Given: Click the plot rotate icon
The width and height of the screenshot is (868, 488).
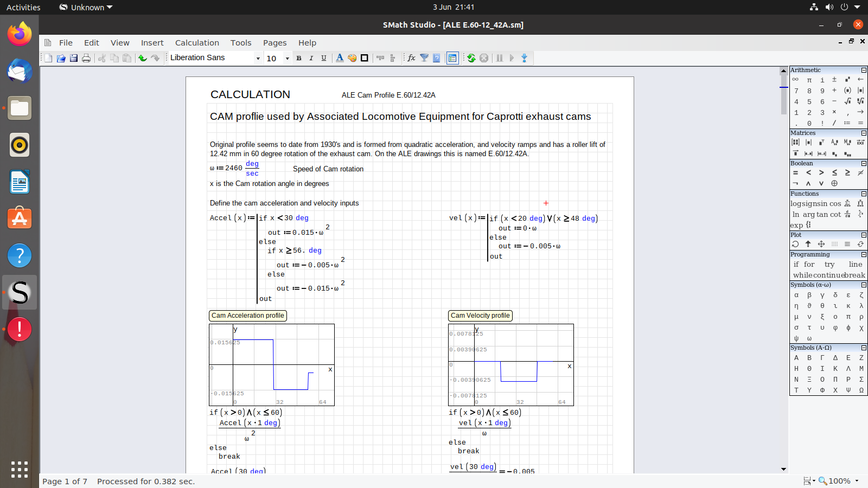Looking at the screenshot, I should (795, 244).
